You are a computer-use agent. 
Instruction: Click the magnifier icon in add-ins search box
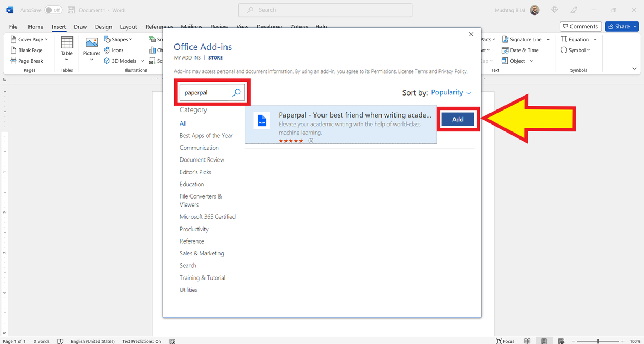tap(236, 92)
